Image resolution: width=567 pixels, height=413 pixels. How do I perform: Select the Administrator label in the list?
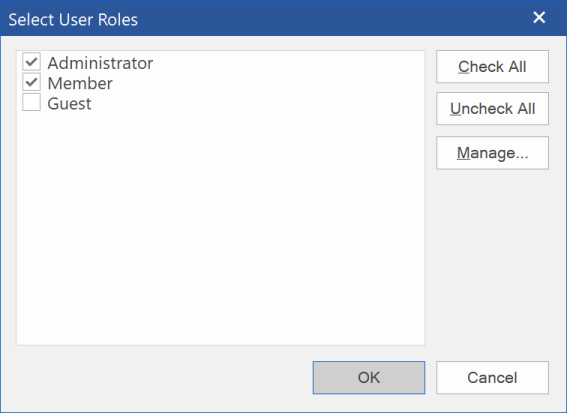pos(100,63)
